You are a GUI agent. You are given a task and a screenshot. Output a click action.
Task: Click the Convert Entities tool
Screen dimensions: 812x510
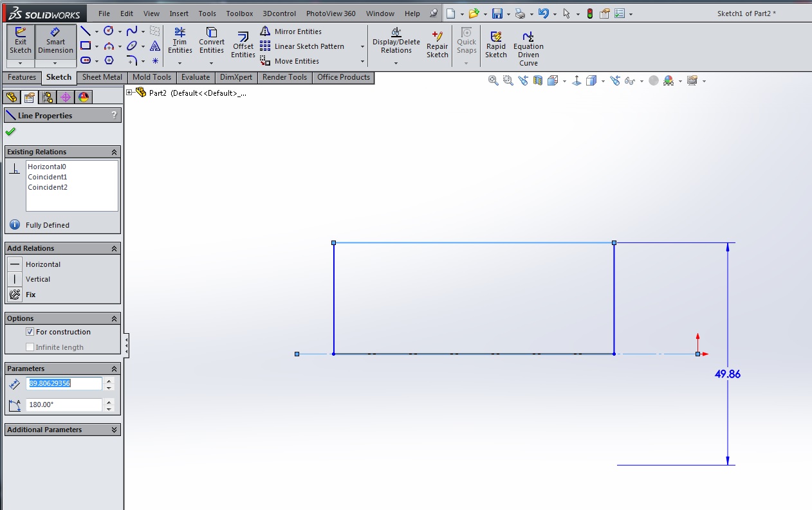pyautogui.click(x=211, y=41)
